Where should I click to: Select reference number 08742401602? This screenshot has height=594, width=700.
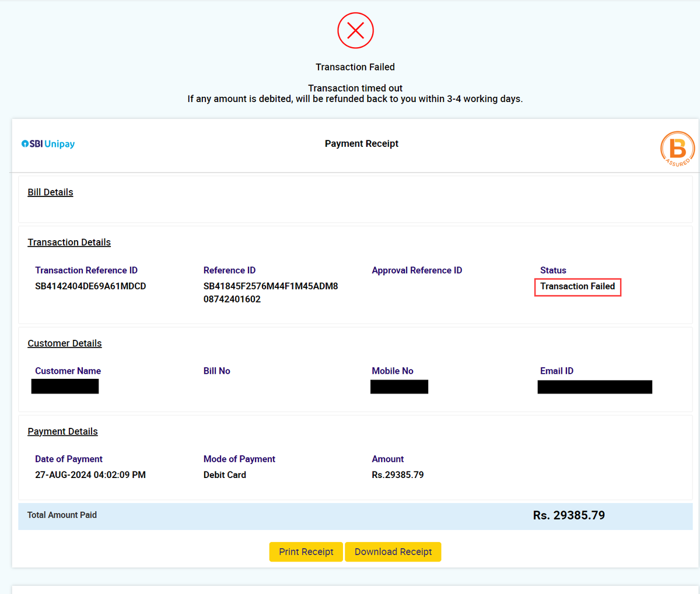[232, 299]
